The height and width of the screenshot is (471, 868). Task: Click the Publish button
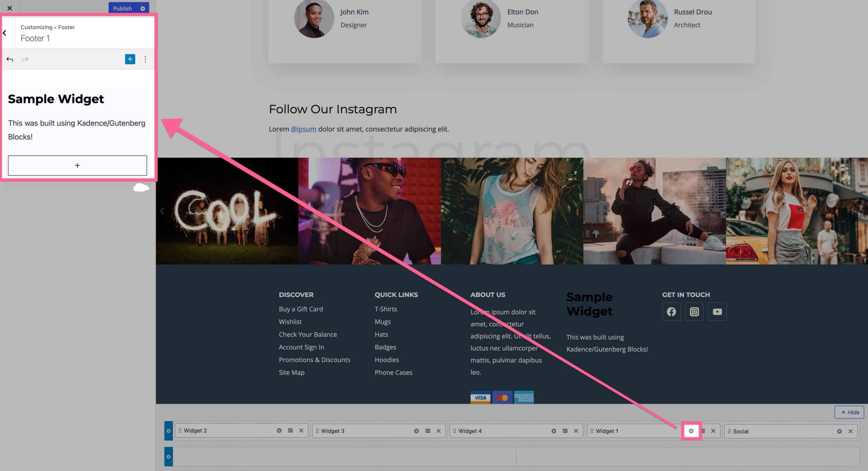tap(121, 8)
